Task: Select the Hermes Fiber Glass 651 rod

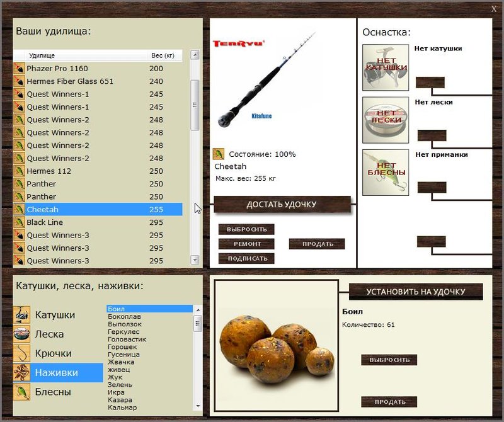Action: pyautogui.click(x=98, y=81)
